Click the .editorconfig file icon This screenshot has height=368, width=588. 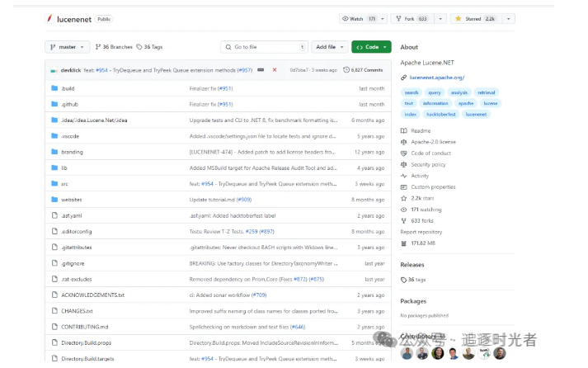click(x=54, y=231)
